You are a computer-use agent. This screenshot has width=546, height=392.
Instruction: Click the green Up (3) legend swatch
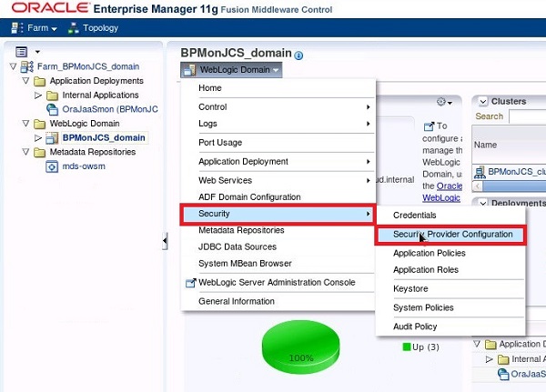[407, 347]
